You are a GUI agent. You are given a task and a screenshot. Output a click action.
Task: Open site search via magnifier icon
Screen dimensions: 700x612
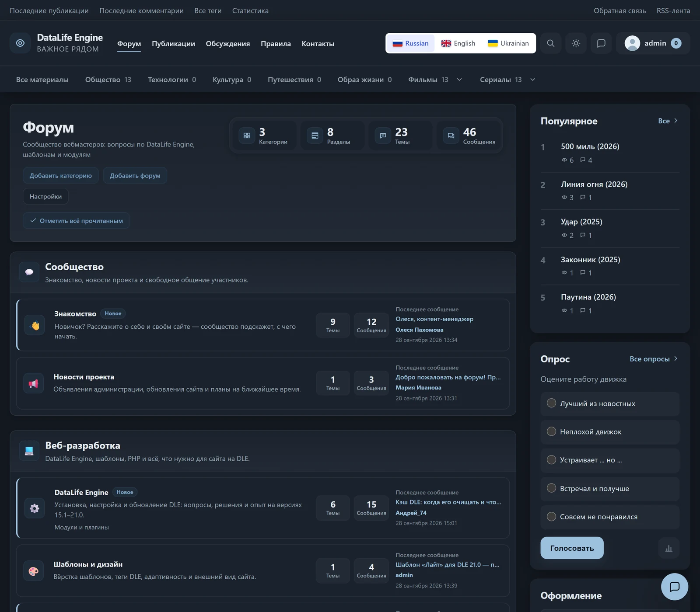550,43
